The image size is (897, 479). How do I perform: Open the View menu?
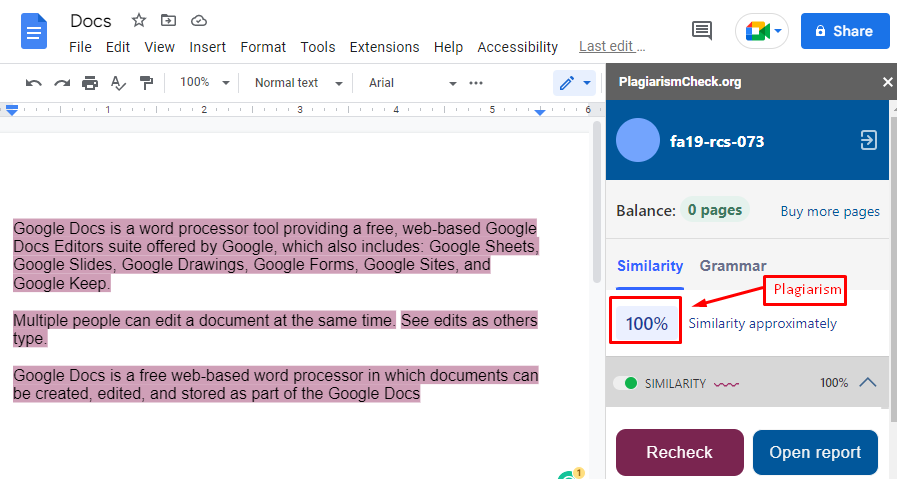(159, 47)
